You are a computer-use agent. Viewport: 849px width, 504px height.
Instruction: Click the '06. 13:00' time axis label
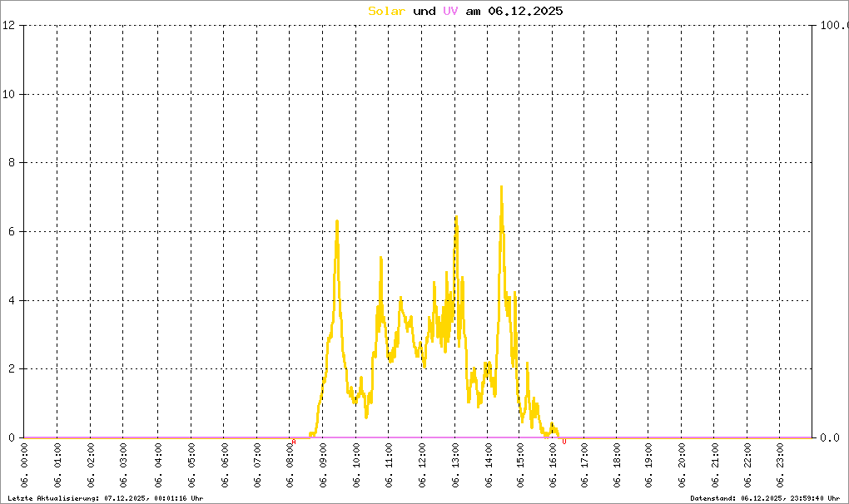454,466
